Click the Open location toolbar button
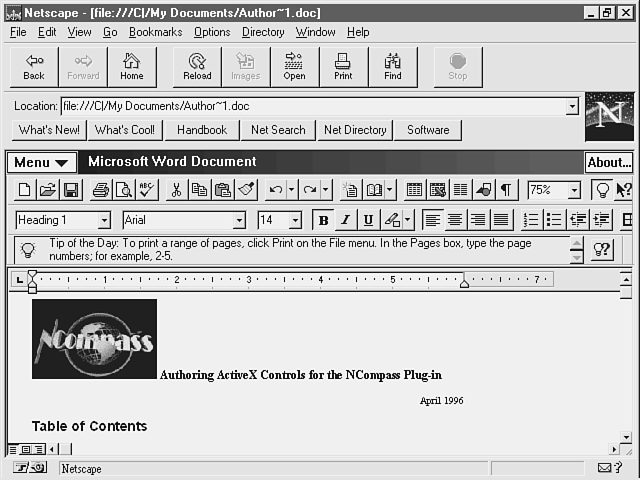This screenshot has width=640, height=480. coord(294,67)
